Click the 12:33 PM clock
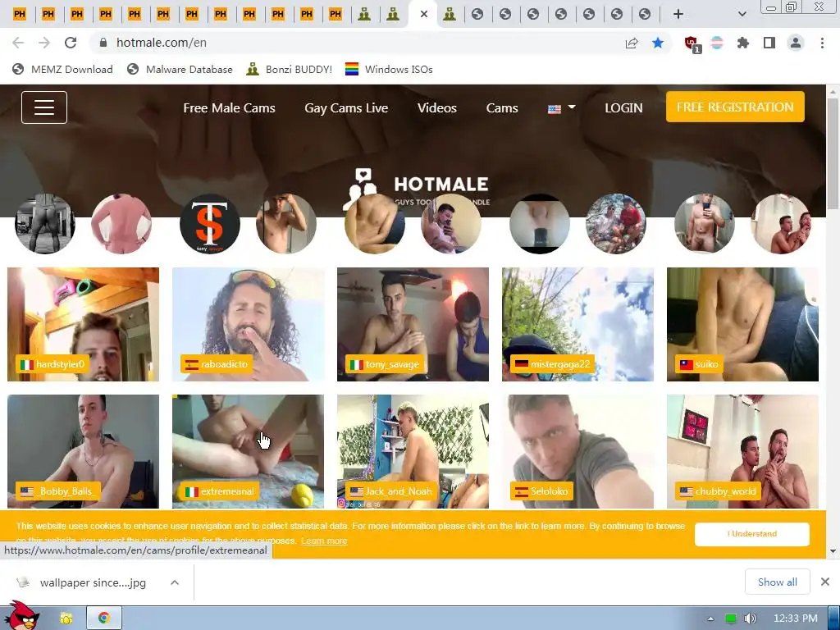The width and height of the screenshot is (840, 630). (x=796, y=619)
